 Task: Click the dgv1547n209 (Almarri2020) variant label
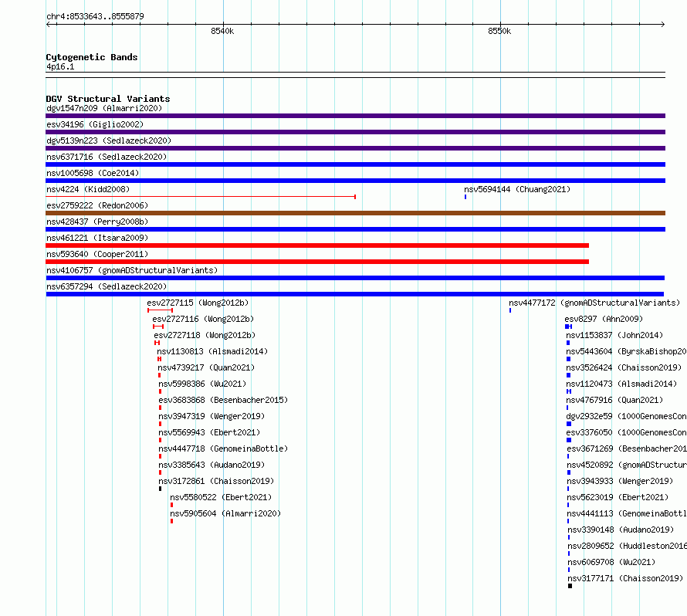[104, 108]
